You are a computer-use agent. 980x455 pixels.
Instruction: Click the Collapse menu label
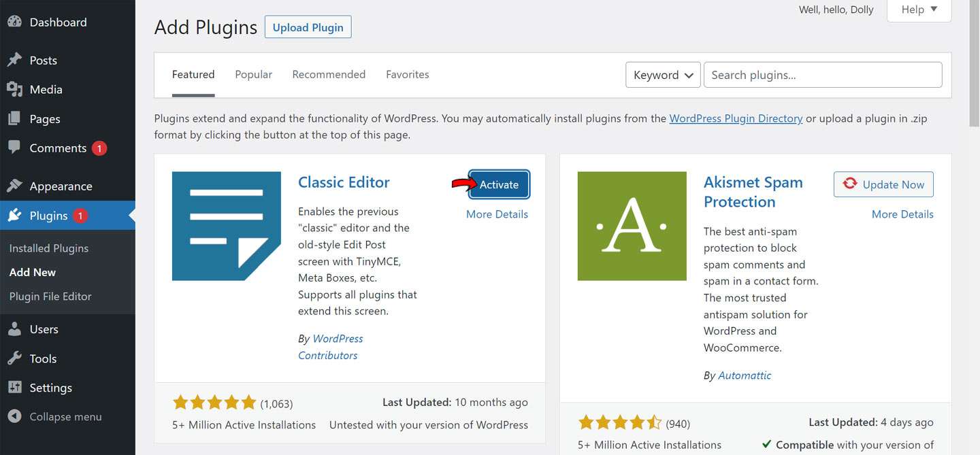pyautogui.click(x=66, y=417)
